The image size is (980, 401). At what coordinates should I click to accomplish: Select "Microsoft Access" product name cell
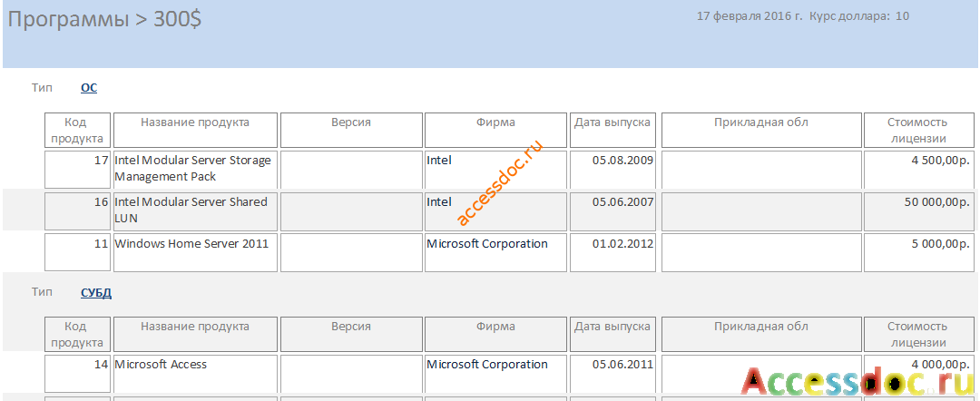tap(195, 374)
